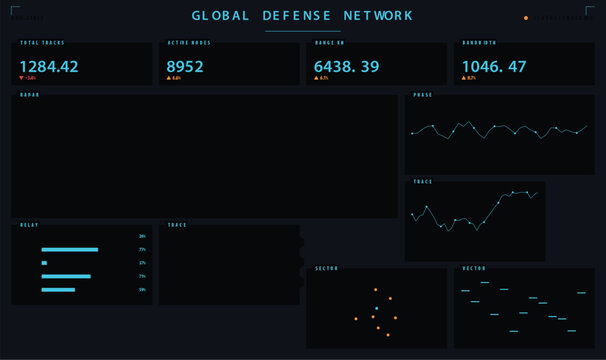Select the single cyan dot in Sector scatter
Image resolution: width=606 pixels, height=360 pixels.
pos(376,308)
